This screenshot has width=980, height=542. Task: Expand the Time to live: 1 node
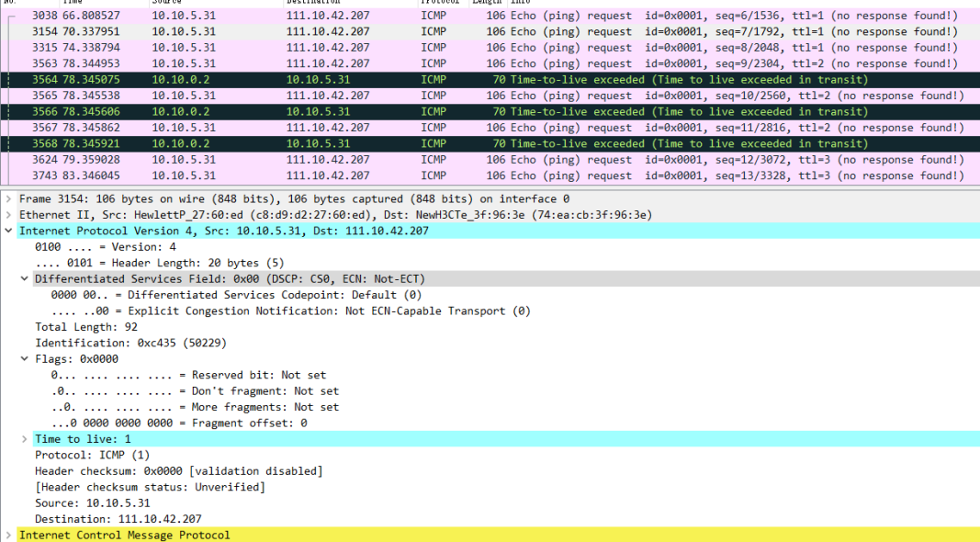click(25, 439)
